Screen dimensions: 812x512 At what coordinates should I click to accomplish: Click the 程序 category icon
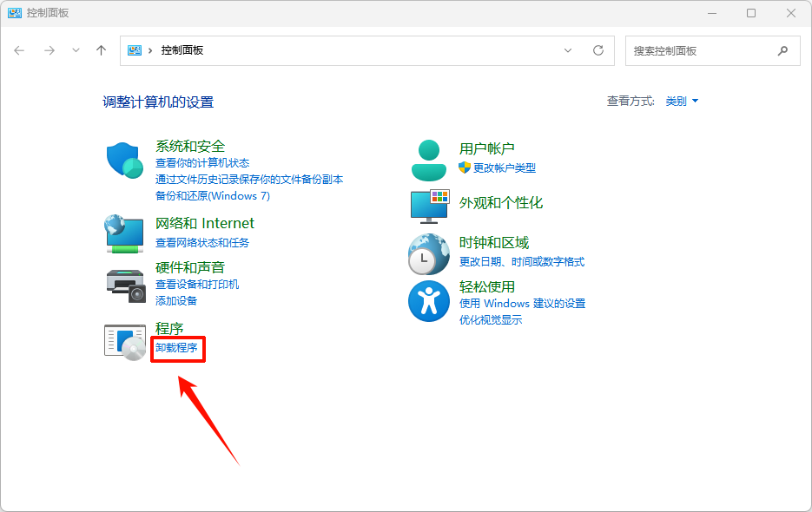(x=123, y=340)
